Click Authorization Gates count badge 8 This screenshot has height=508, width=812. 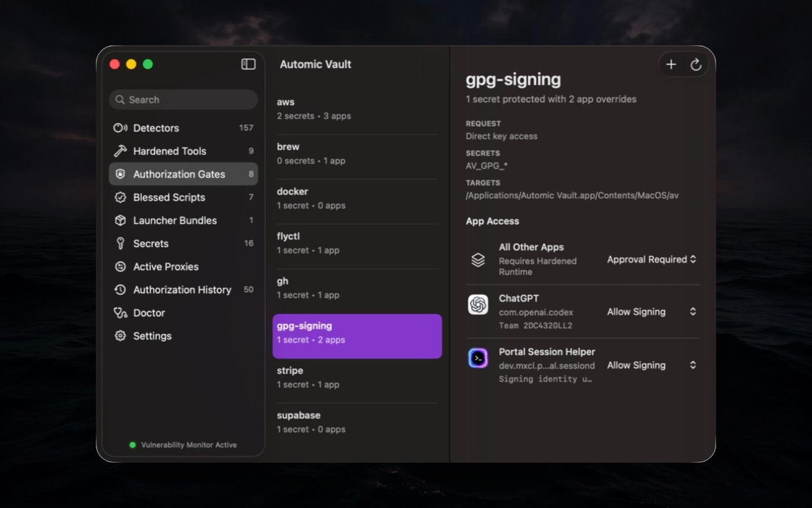[251, 174]
